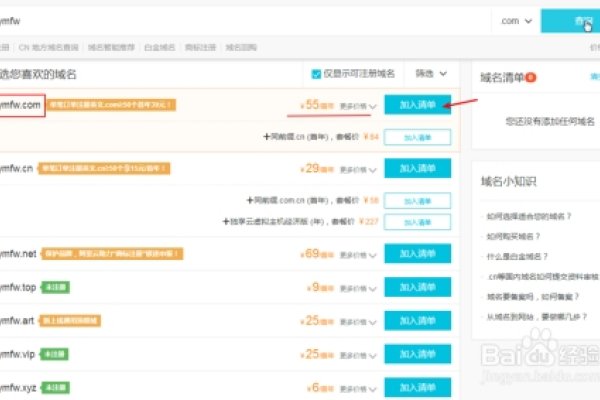This screenshot has height=400, width=600.
Task: Click the domain name search input field
Action: pos(250,20)
